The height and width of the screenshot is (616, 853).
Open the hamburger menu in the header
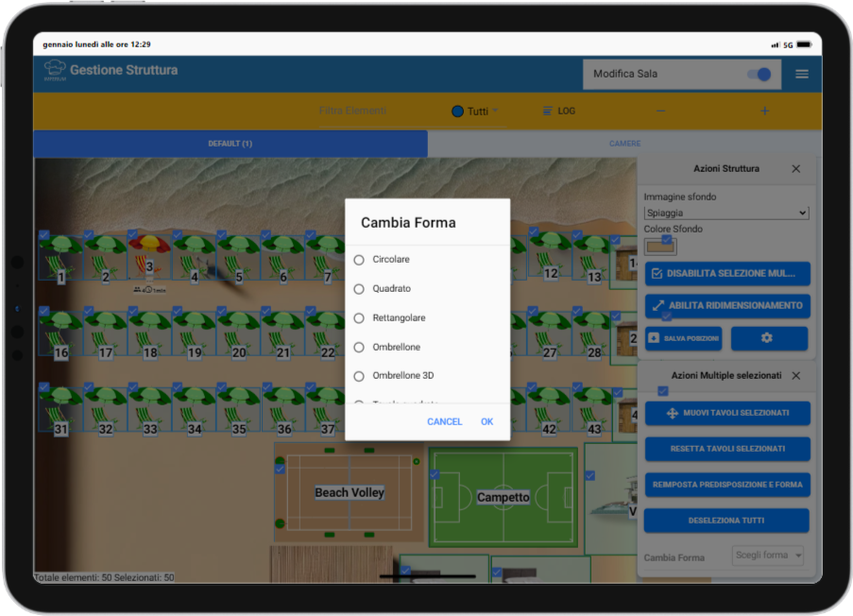[801, 74]
